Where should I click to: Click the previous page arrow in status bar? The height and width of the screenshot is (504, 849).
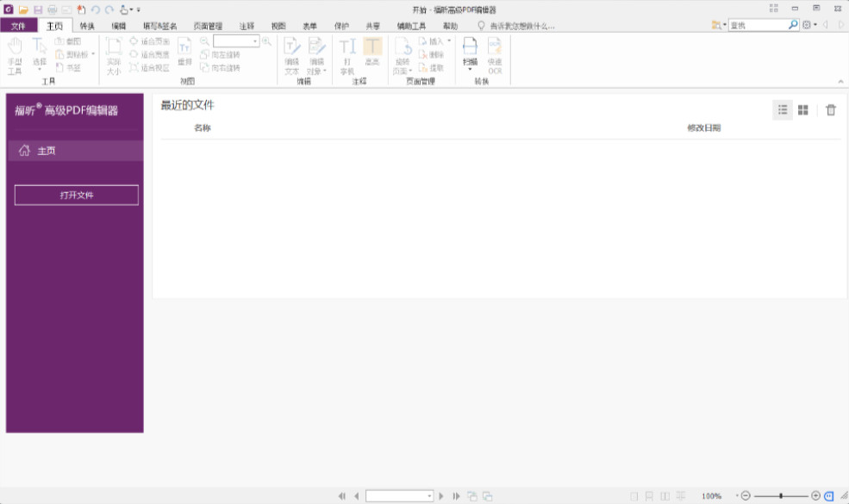356,496
